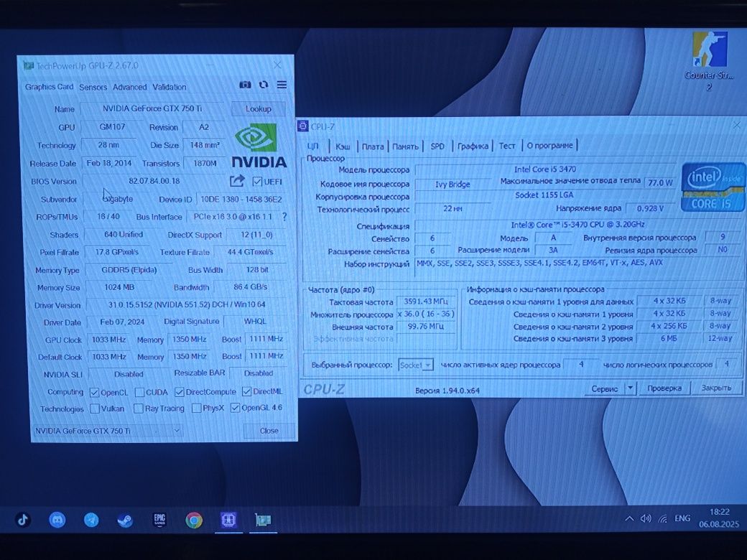Toggle the PhysX checkbox
The width and height of the screenshot is (747, 560).
tap(196, 408)
